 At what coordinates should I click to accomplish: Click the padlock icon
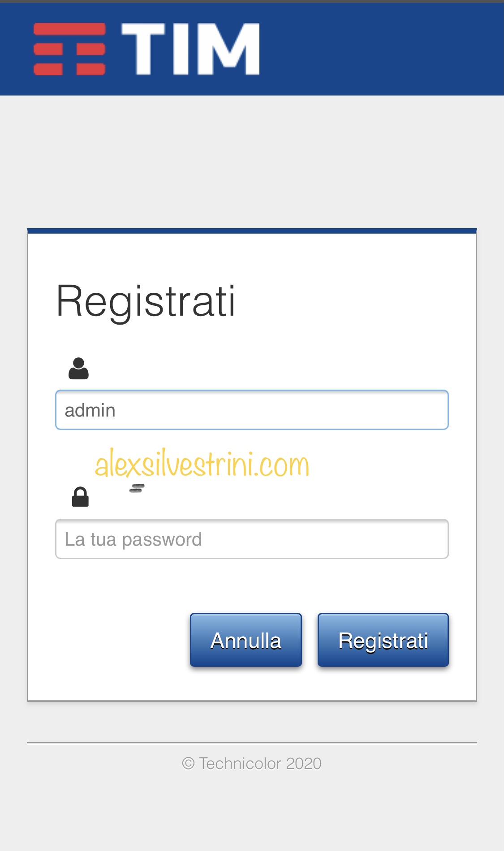(80, 497)
